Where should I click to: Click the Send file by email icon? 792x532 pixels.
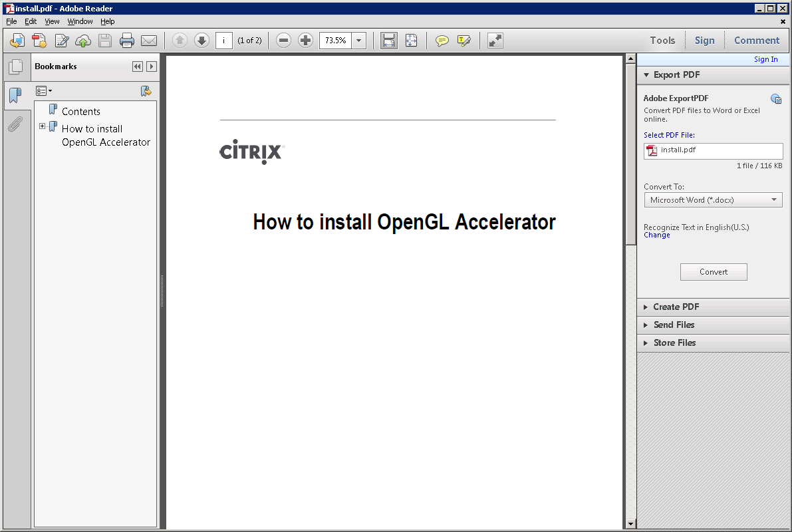coord(149,41)
